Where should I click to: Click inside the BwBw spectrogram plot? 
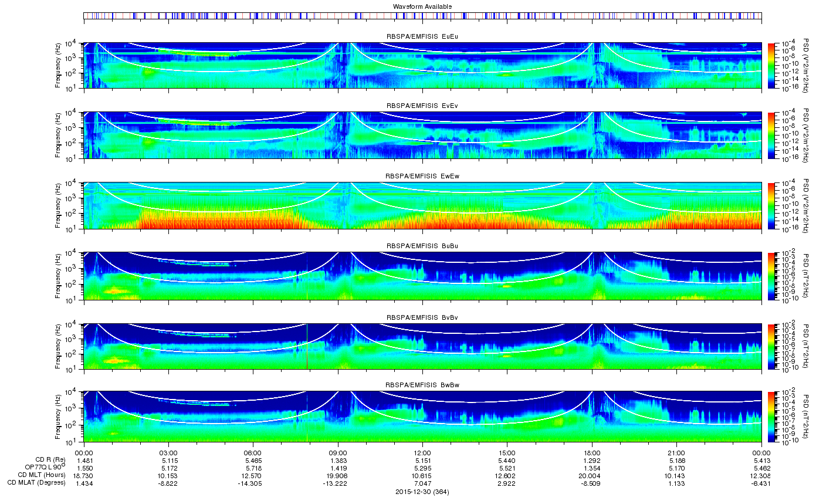click(x=422, y=417)
